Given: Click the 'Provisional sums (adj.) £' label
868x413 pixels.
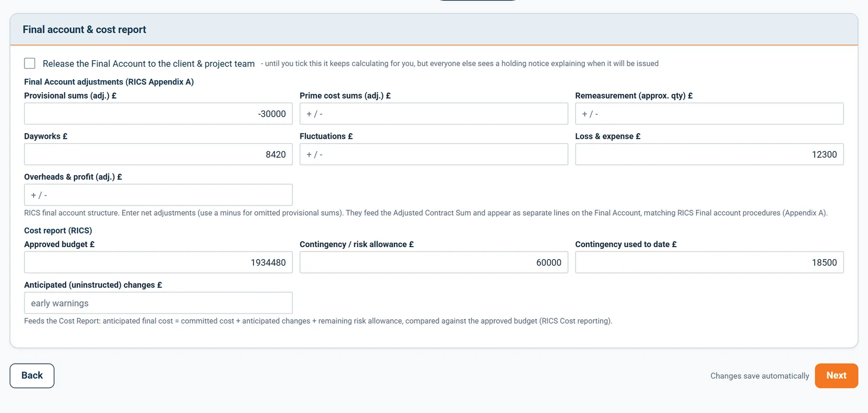Looking at the screenshot, I should [71, 96].
